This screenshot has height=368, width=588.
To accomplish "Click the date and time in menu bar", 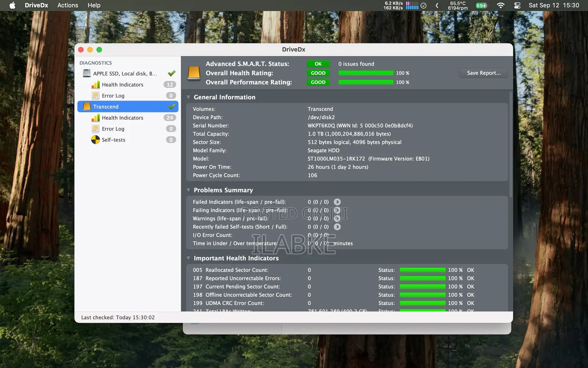I will point(554,5).
